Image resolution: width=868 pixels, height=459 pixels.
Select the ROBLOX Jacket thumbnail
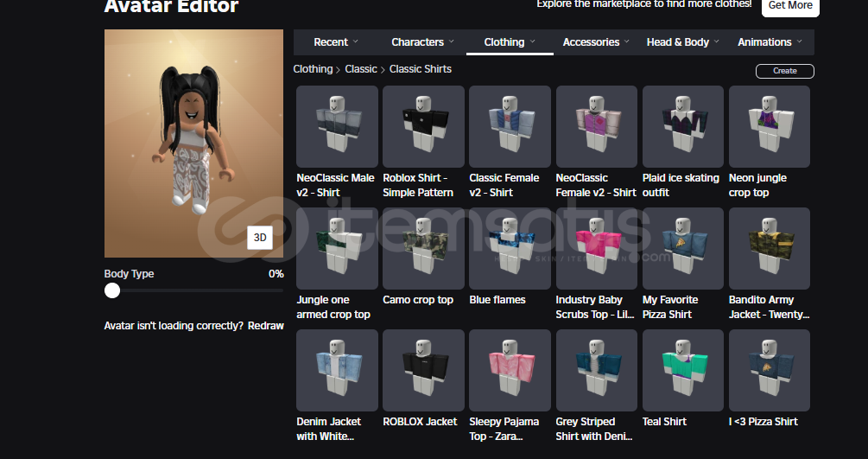pos(423,370)
